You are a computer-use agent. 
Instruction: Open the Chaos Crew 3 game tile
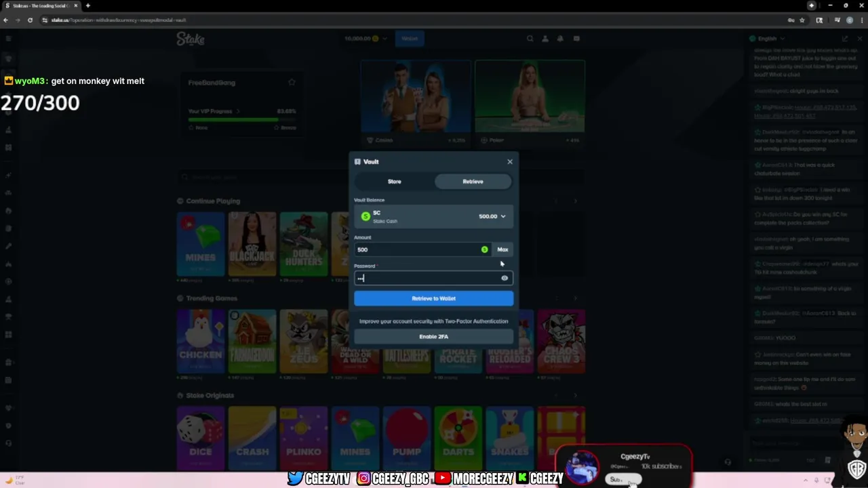561,341
